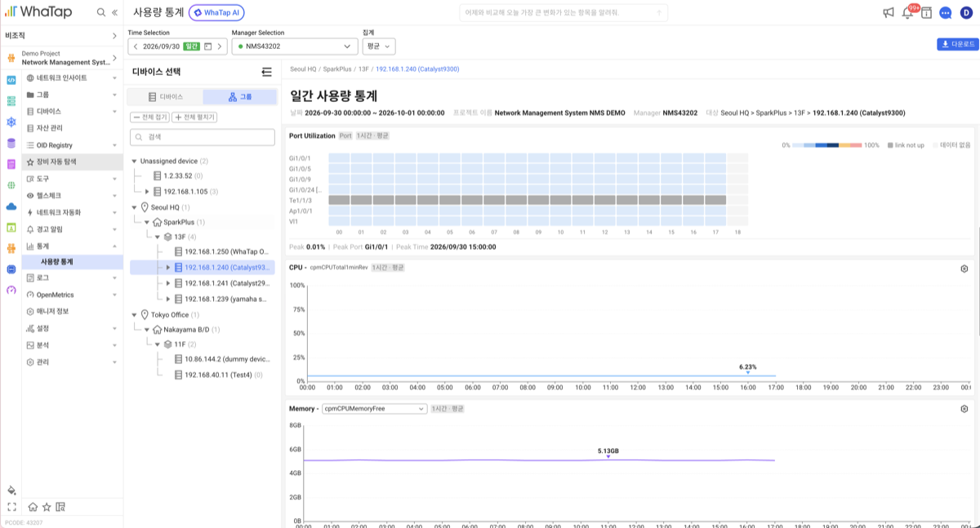
Task: Open the info book icon in header
Action: tap(926, 12)
